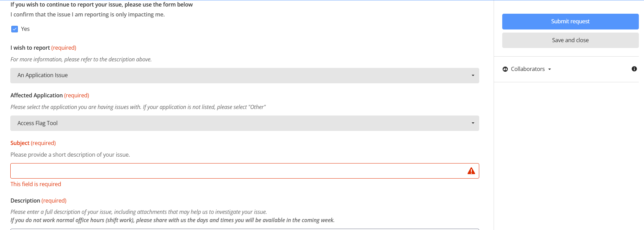Click the caret arrow on the 'Access Flag Tool' field
This screenshot has width=644, height=230.
pyautogui.click(x=473, y=123)
